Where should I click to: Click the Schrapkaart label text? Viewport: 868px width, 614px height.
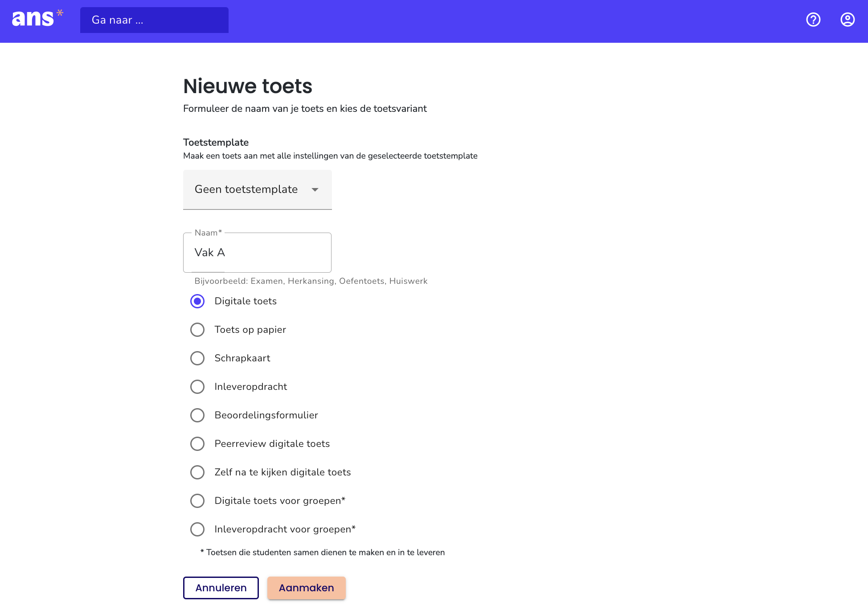242,358
